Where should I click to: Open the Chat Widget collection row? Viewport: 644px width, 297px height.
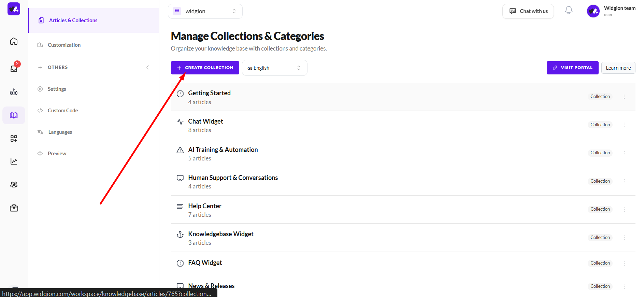coord(403,125)
